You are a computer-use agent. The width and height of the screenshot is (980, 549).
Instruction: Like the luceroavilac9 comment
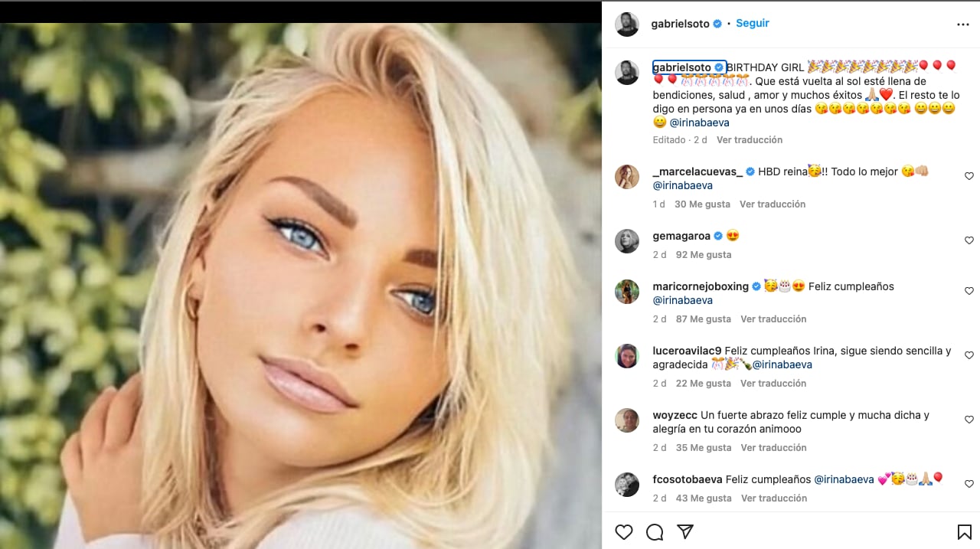pyautogui.click(x=969, y=355)
